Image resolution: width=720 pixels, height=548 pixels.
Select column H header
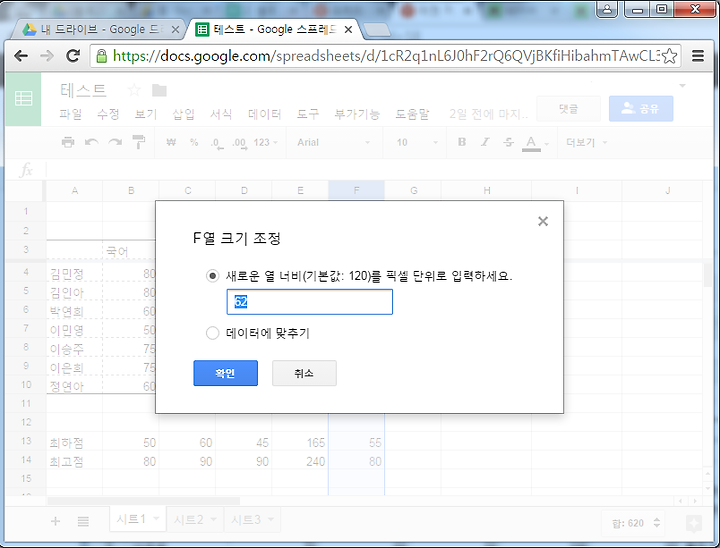486,190
